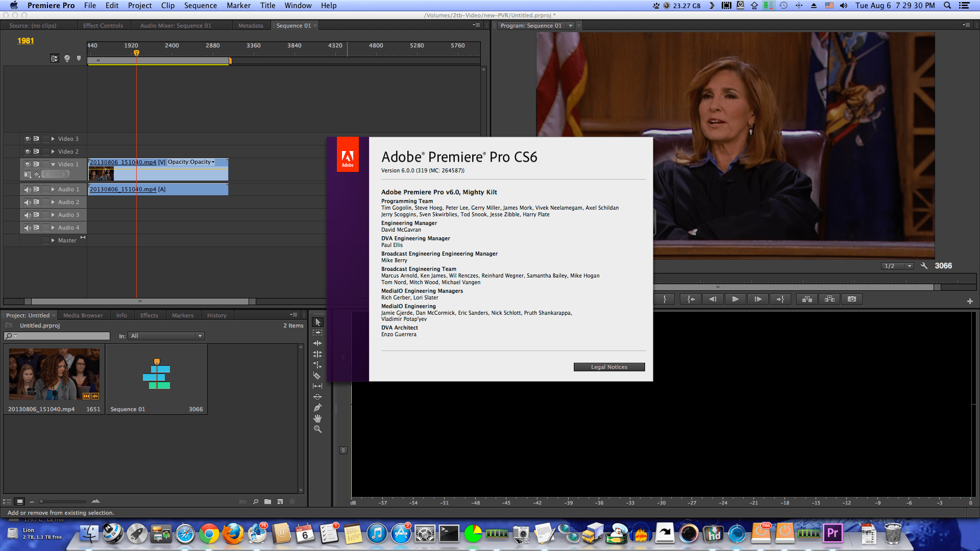Open the 1/2 playback resolution dropdown

[897, 266]
